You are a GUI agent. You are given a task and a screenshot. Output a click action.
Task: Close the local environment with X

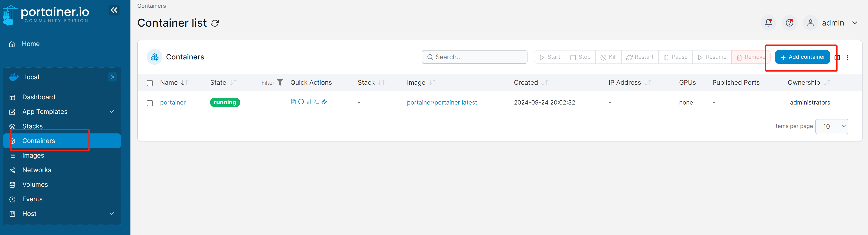[x=112, y=77]
